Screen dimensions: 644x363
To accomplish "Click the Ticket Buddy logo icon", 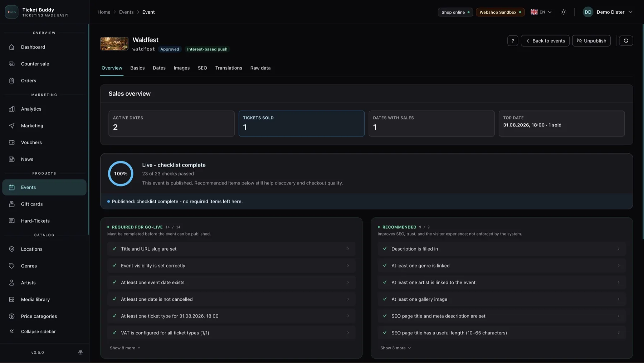I will tap(11, 12).
